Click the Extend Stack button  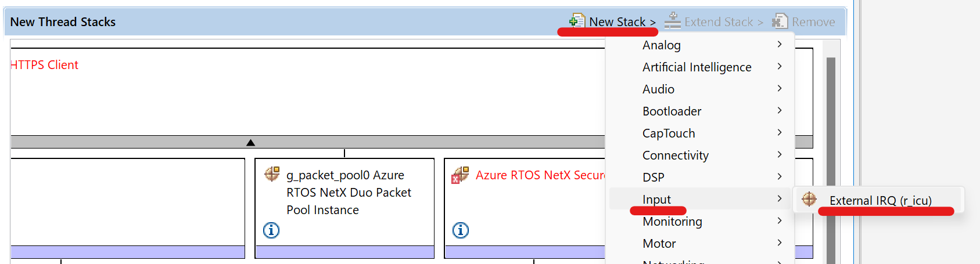714,22
